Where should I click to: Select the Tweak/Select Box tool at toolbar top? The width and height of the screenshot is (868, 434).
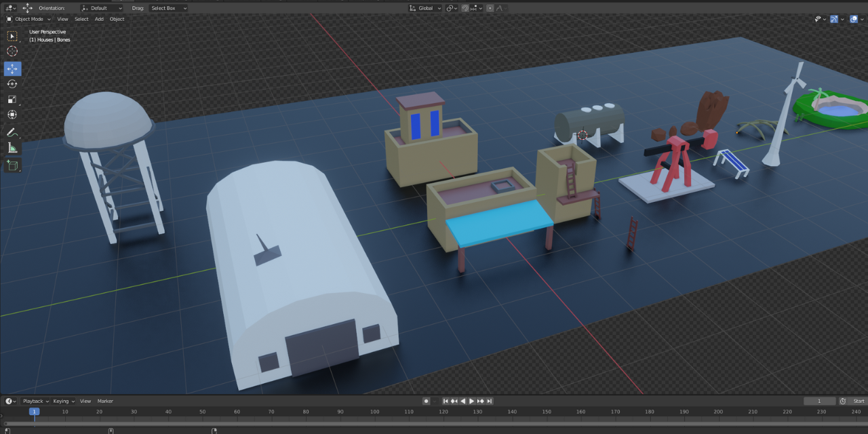pyautogui.click(x=12, y=35)
